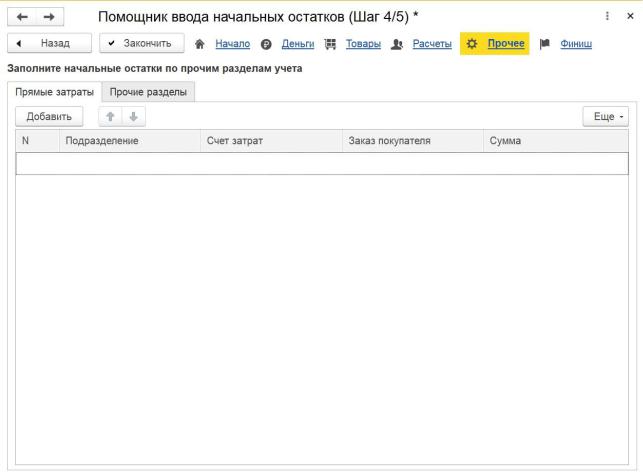Switch to the Прямые затраты tab
643x476 pixels.
click(55, 92)
